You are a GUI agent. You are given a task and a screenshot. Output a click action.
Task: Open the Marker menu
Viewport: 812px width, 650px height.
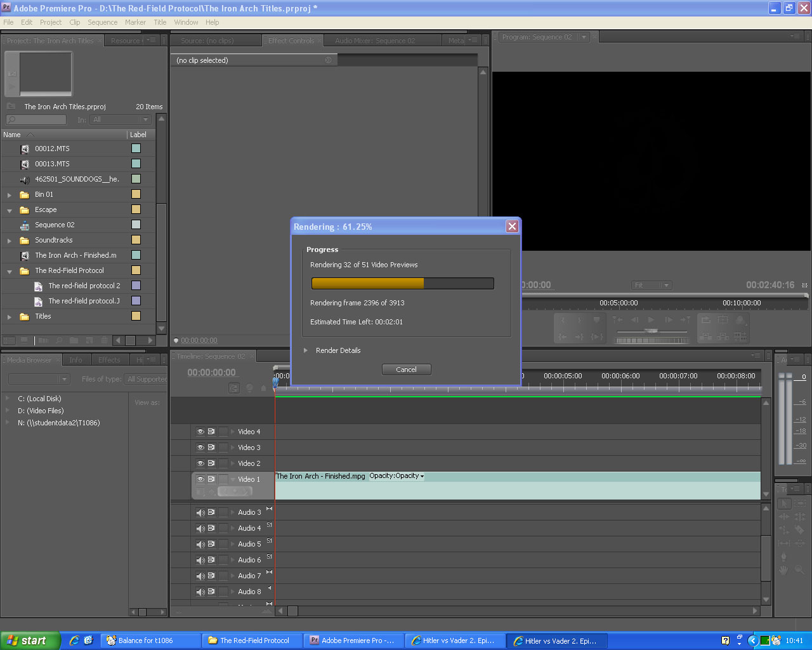click(135, 22)
